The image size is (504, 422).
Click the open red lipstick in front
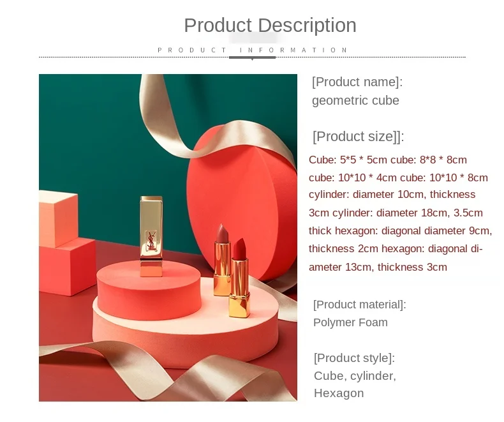[x=239, y=278]
